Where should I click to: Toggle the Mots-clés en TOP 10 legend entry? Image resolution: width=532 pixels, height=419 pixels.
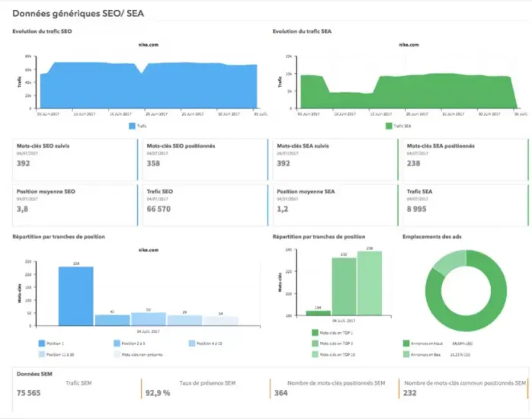click(334, 354)
